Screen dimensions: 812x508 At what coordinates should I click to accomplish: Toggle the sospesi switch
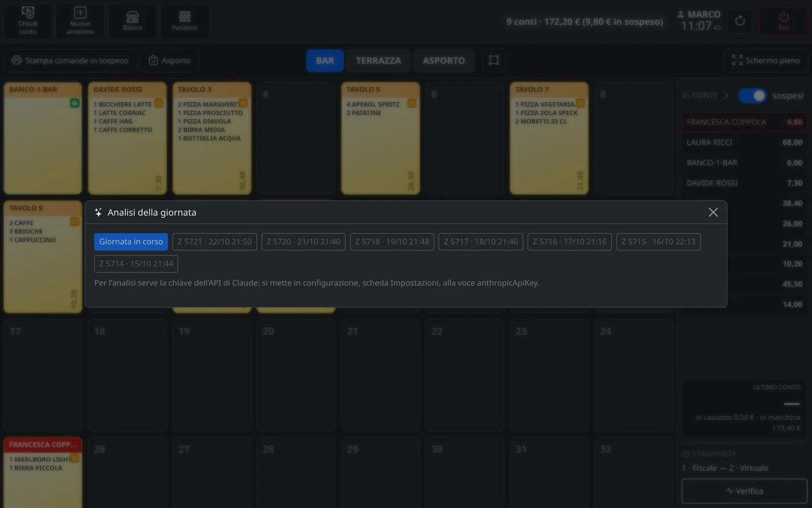click(752, 96)
